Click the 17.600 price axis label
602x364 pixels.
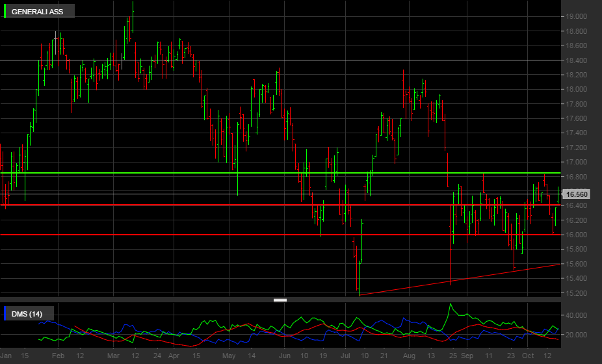tap(576, 118)
